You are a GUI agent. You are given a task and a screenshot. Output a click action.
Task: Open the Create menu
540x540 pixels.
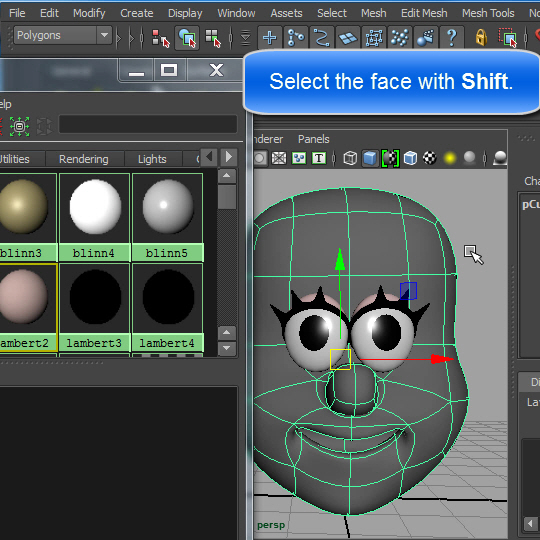click(x=137, y=13)
